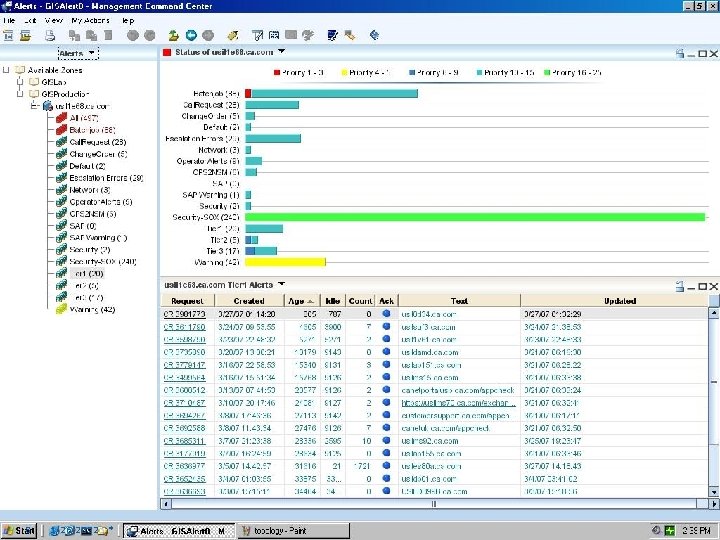Click the pin icon on the Status panel header
720x540 pixels.
point(680,53)
